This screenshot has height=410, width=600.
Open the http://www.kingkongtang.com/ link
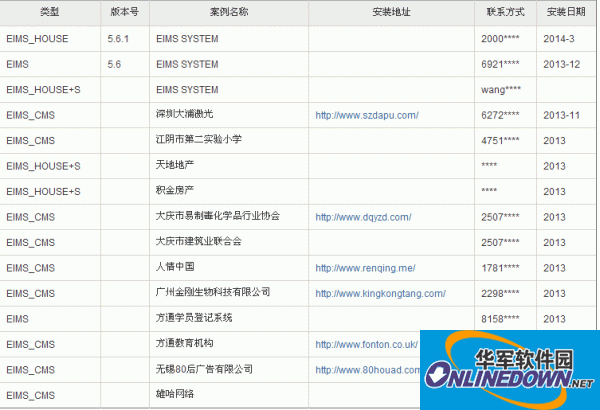(380, 294)
